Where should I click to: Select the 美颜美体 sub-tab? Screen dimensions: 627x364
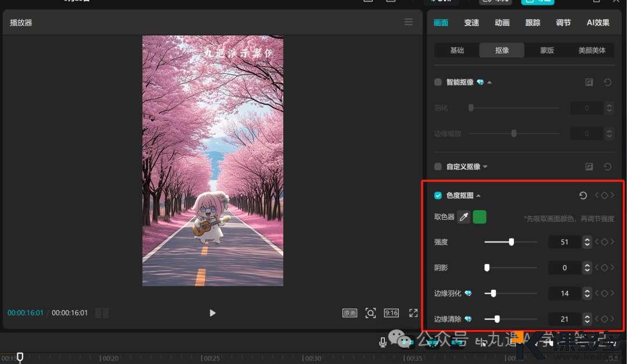(x=592, y=51)
